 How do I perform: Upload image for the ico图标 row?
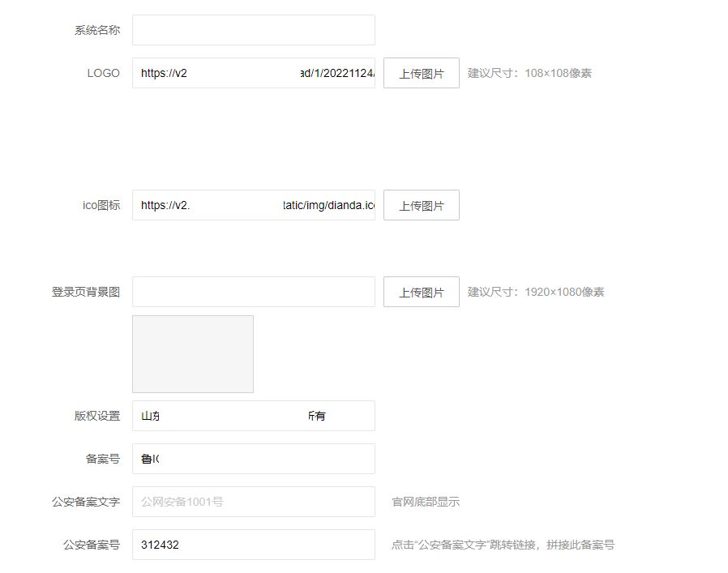(x=421, y=205)
